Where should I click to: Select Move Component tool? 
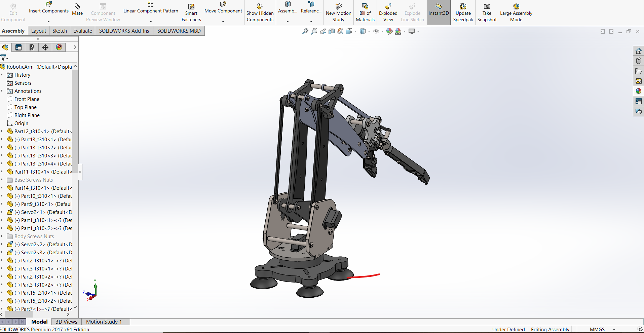pyautogui.click(x=223, y=7)
